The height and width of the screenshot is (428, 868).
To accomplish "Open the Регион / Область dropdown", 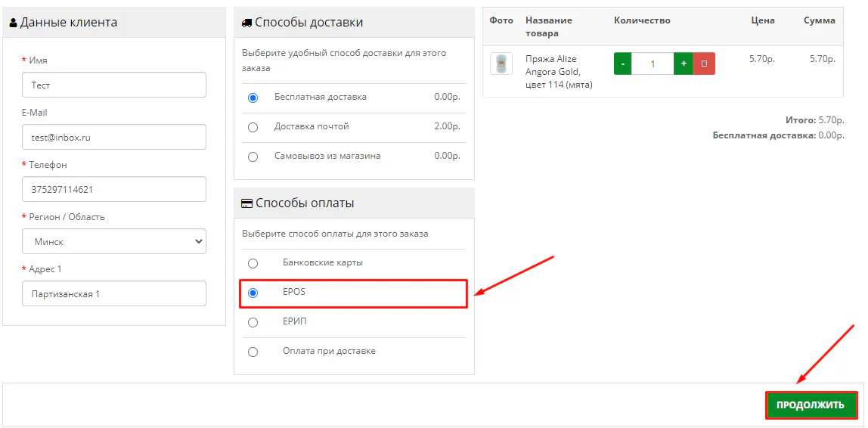I will pos(114,242).
